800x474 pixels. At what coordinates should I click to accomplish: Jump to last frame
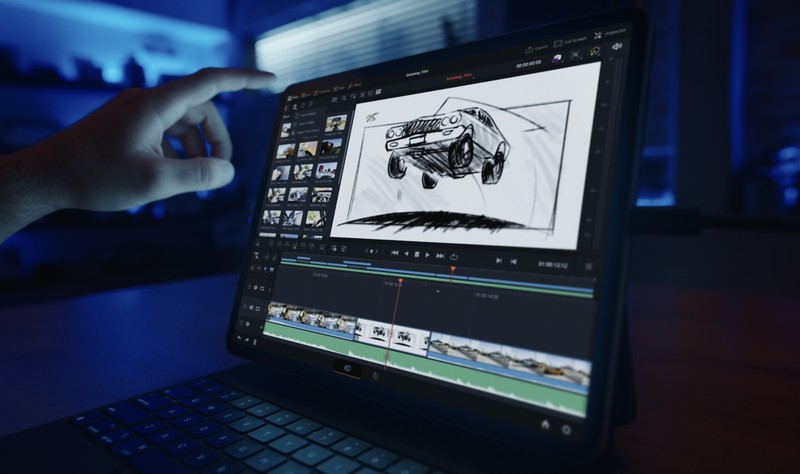click(440, 256)
